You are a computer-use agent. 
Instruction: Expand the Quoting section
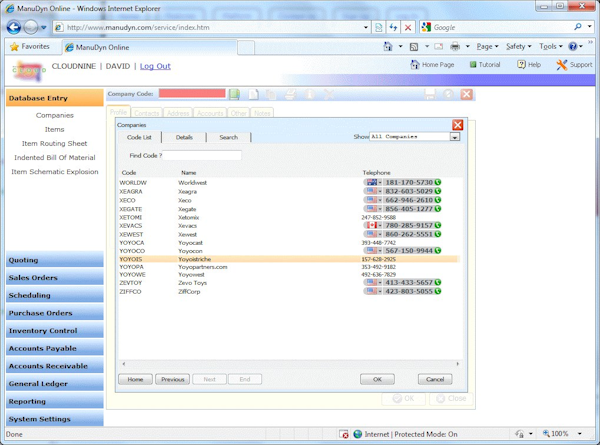coord(55,260)
